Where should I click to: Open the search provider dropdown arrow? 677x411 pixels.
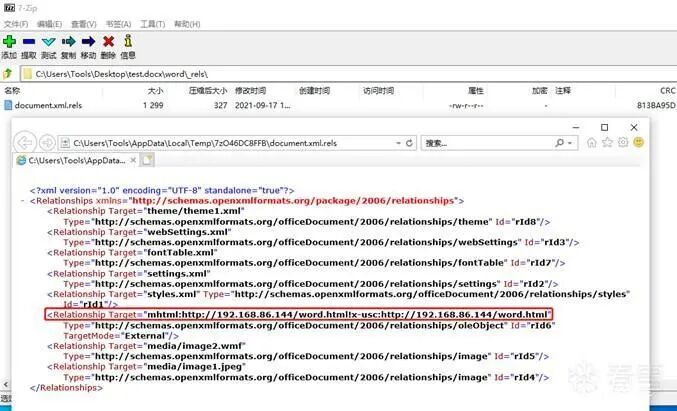[570, 143]
